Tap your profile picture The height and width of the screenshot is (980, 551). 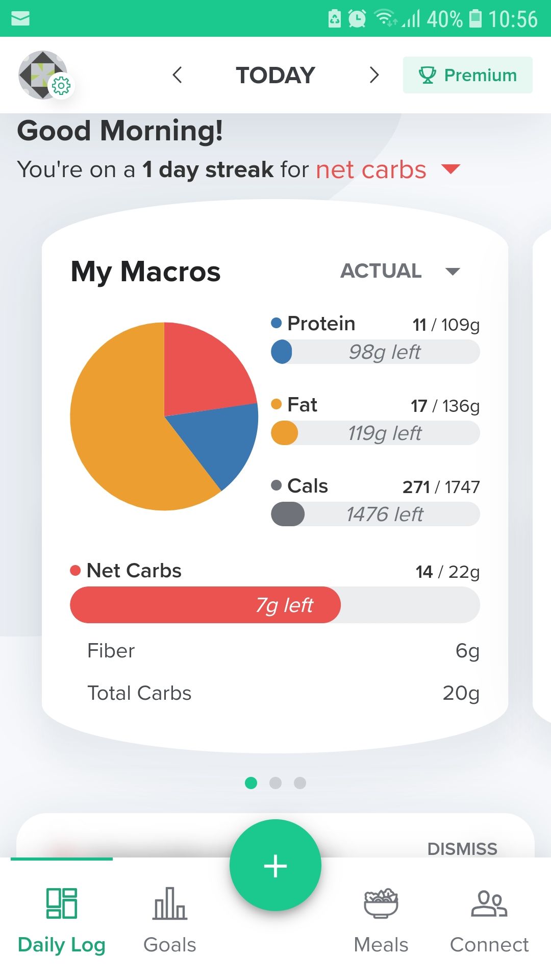pos(43,75)
